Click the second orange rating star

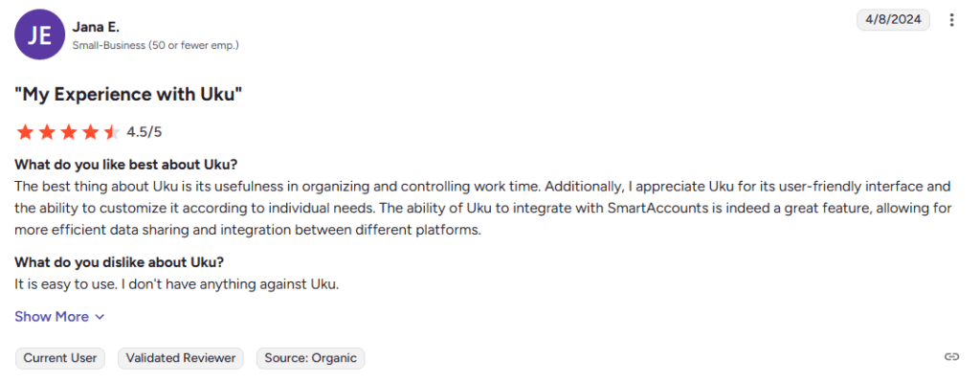click(48, 132)
